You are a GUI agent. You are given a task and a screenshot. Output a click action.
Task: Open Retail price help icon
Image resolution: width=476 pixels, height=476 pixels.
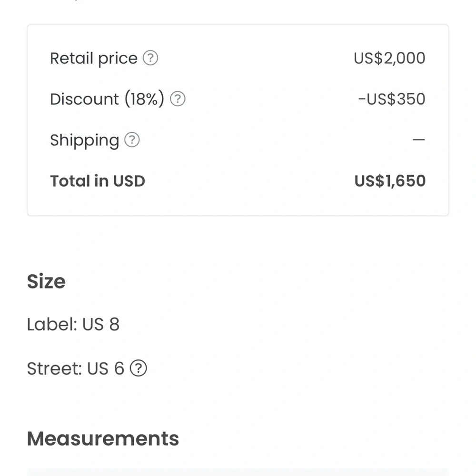point(150,58)
